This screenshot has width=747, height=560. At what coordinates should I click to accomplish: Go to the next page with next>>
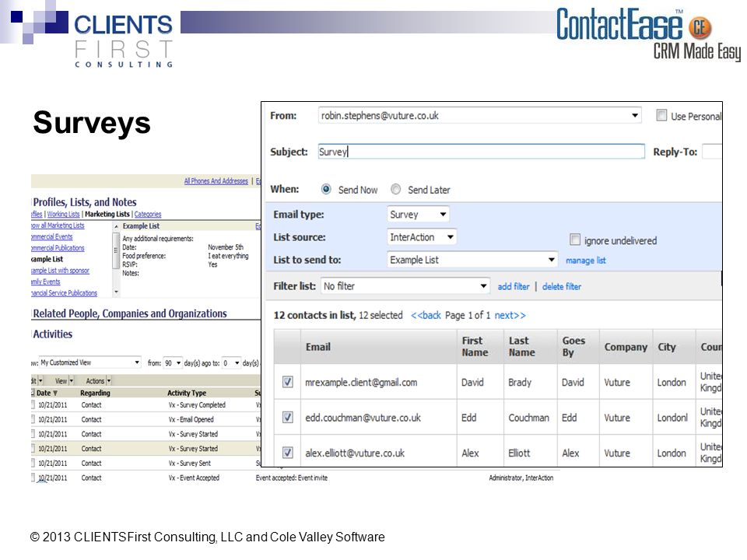(510, 315)
